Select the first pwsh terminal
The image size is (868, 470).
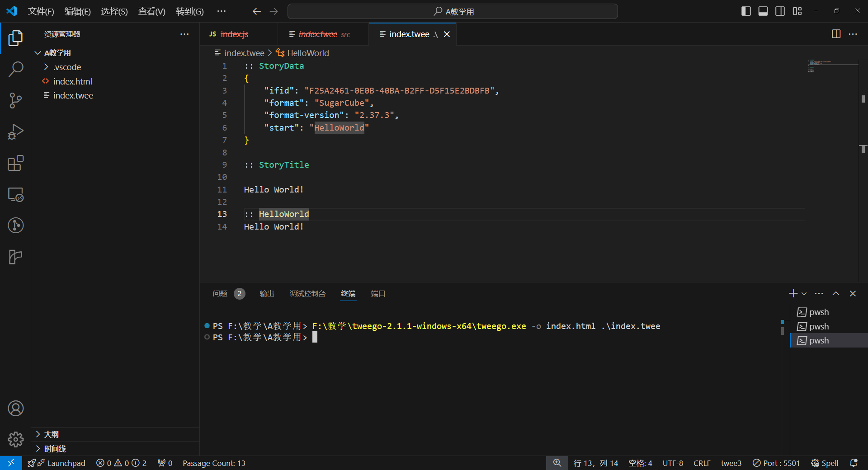tap(829, 312)
